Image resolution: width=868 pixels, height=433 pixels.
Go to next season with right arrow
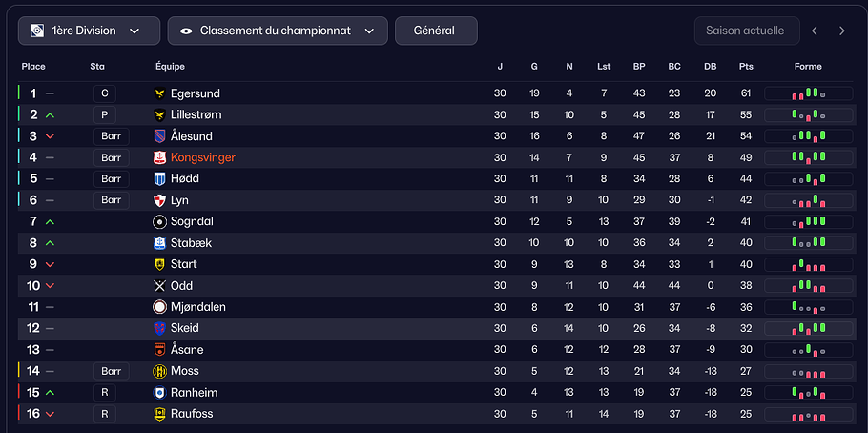842,31
